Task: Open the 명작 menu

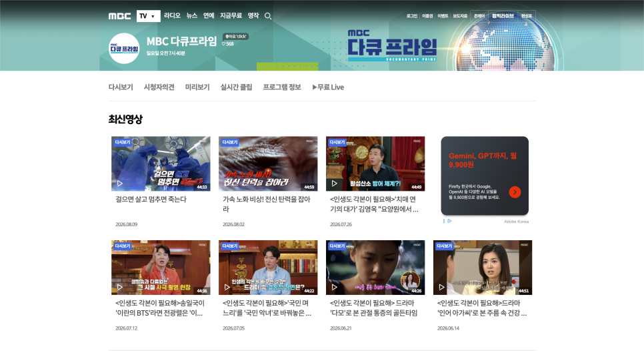Action: click(253, 15)
